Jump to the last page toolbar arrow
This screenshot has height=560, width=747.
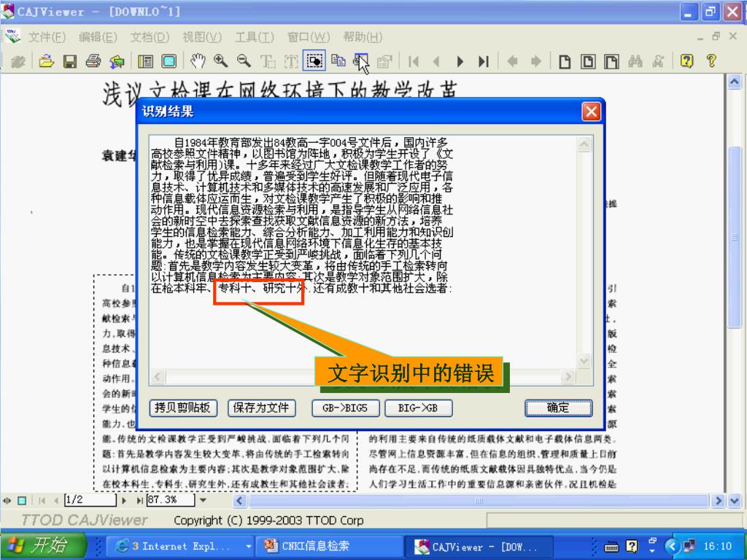click(484, 61)
